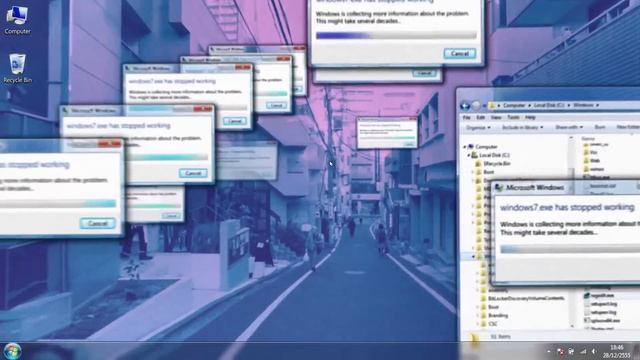Click progress bar in dialog at top screen edge
The width and height of the screenshot is (640, 360).
pyautogui.click(x=396, y=36)
